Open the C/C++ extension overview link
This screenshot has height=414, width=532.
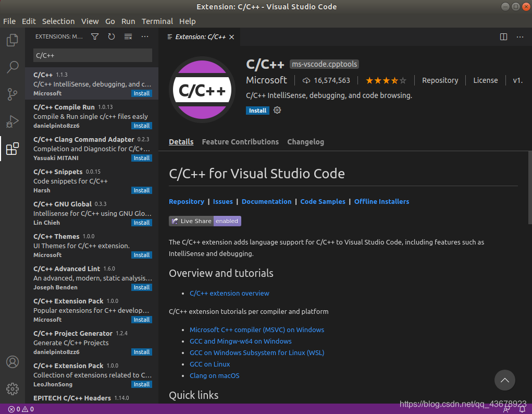[229, 293]
